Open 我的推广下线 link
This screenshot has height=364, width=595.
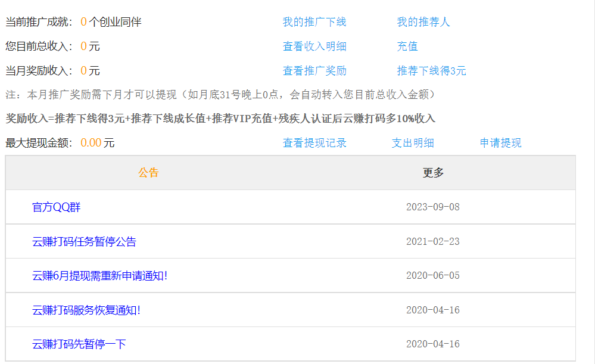[x=314, y=22]
